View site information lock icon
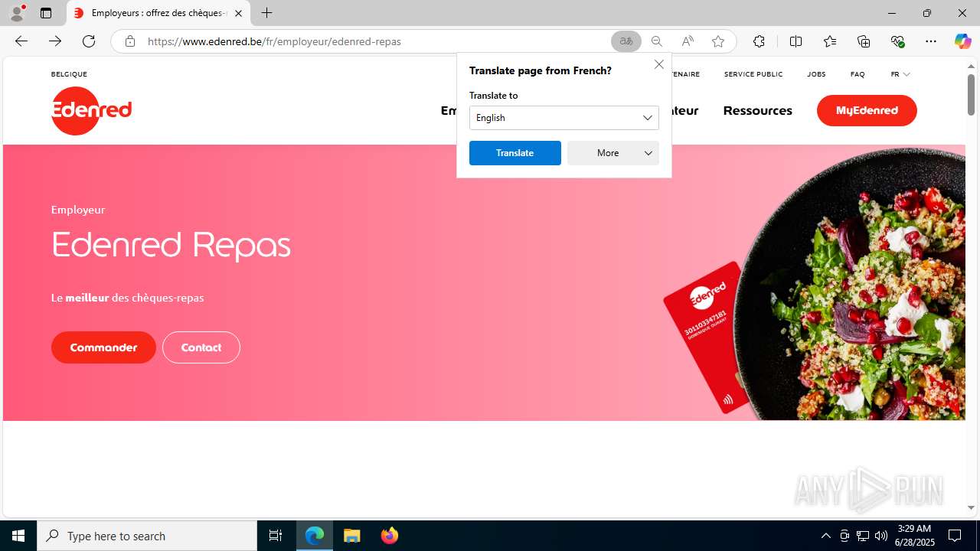Screen dimensions: 980x551 tap(130, 41)
